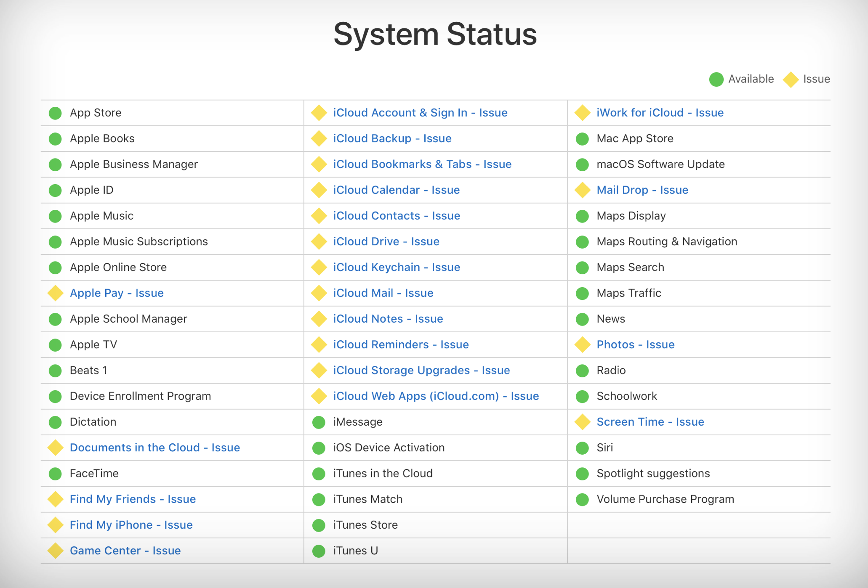Click the green dot next to Apple Music
This screenshot has height=588, width=868.
(55, 216)
